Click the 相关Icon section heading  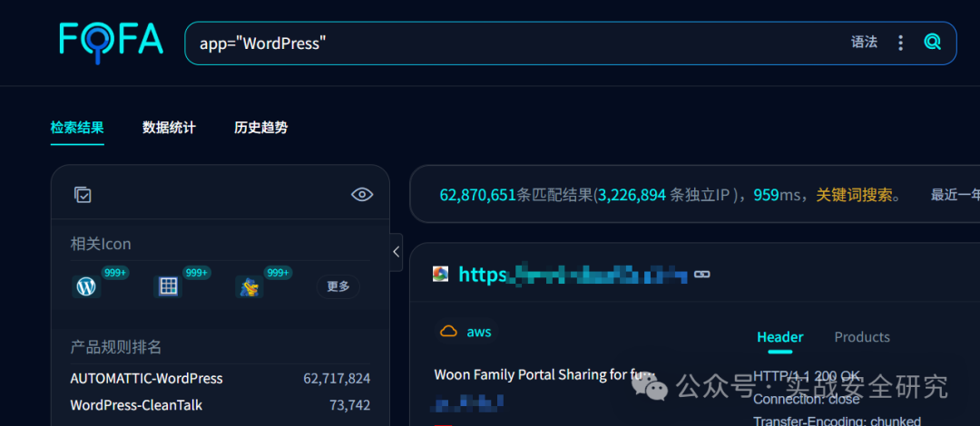[101, 244]
